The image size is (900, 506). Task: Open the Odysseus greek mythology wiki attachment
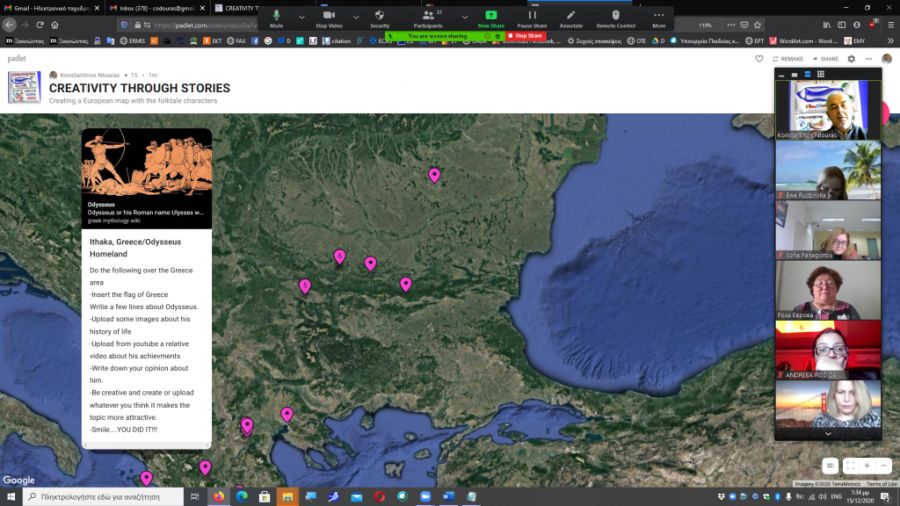tap(146, 179)
